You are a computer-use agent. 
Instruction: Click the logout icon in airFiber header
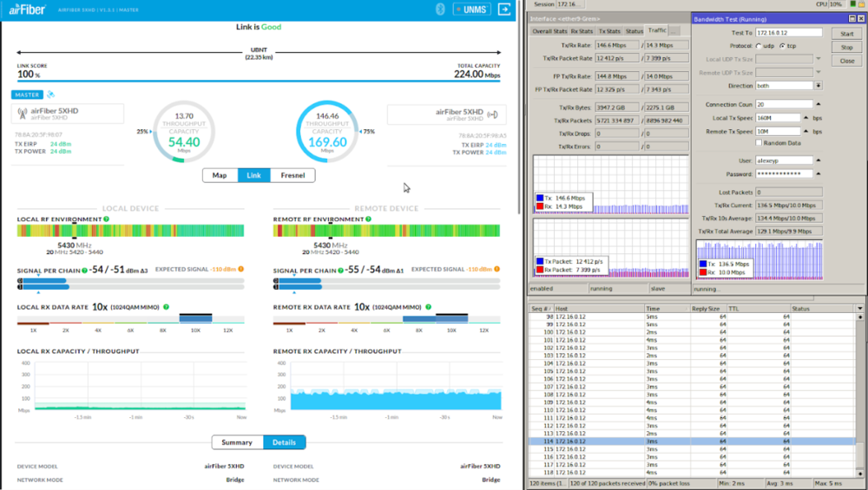[x=505, y=10]
